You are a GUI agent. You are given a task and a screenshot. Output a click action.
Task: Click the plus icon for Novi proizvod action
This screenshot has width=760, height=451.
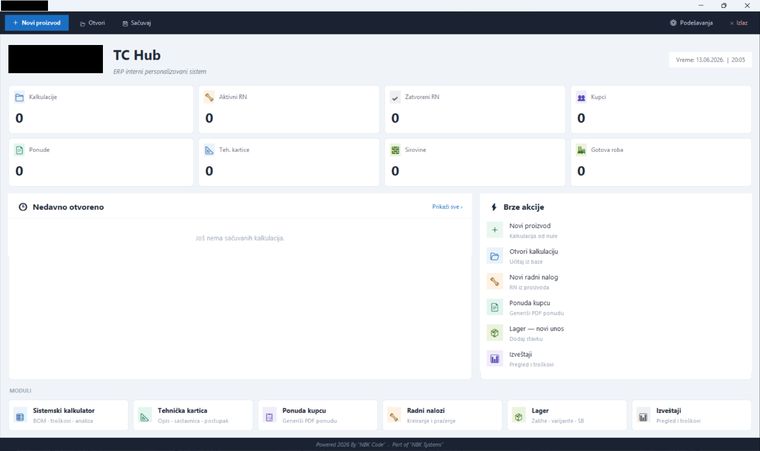click(495, 230)
